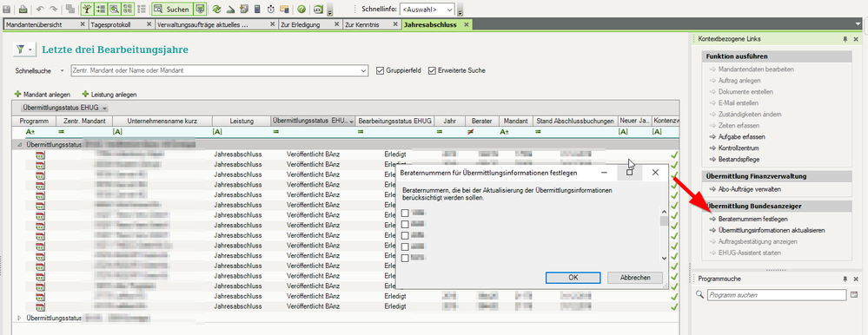The height and width of the screenshot is (335, 868).
Task: Uncheck the Gruppierfeld checkbox
Action: (380, 71)
